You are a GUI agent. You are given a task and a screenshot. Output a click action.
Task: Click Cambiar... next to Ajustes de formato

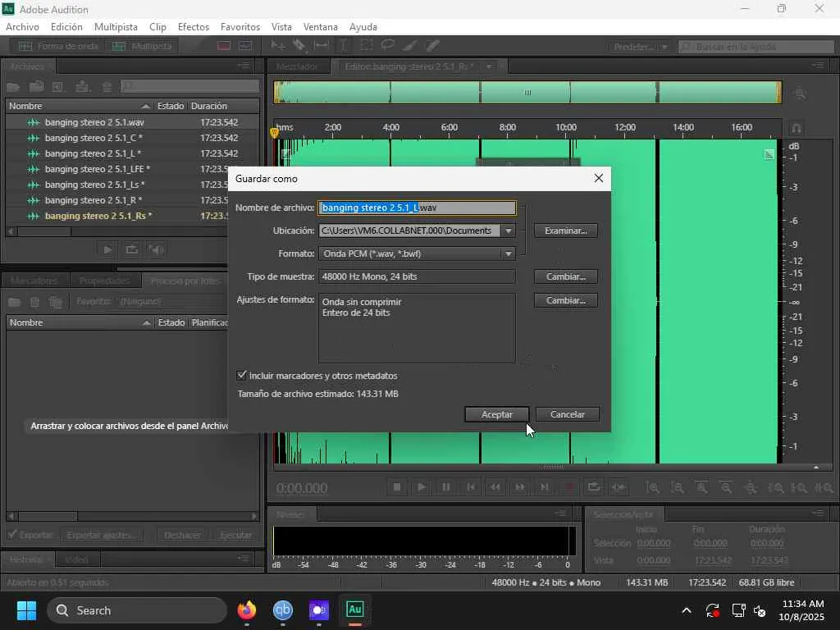(566, 300)
